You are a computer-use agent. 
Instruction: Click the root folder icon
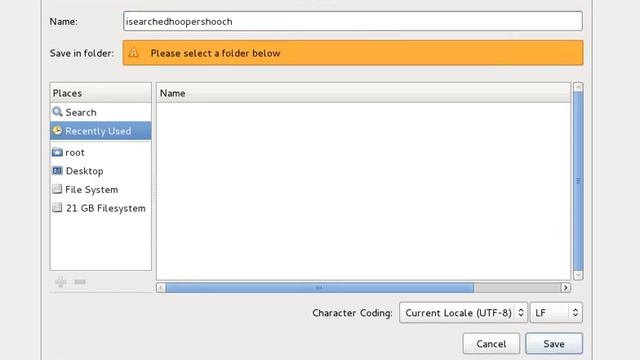click(x=57, y=152)
